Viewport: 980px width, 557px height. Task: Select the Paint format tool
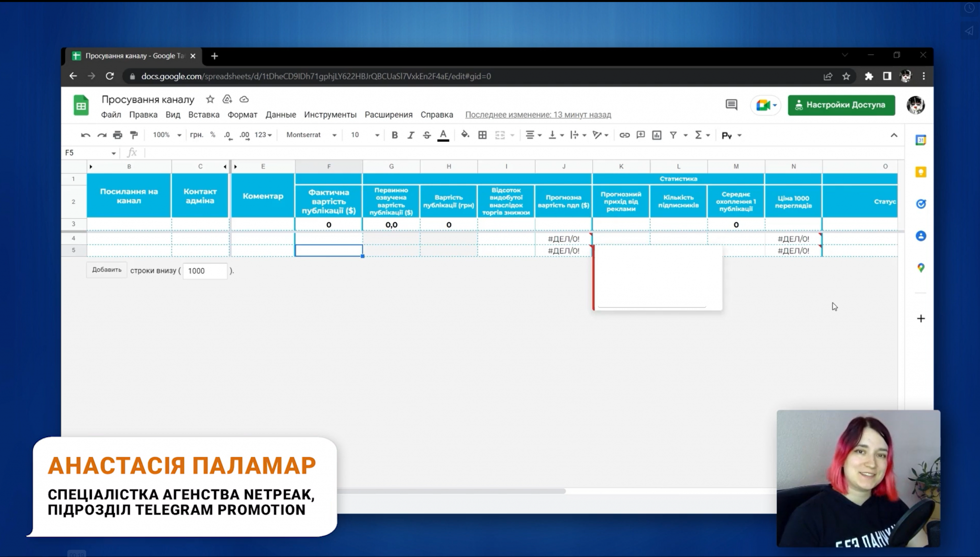pos(134,135)
